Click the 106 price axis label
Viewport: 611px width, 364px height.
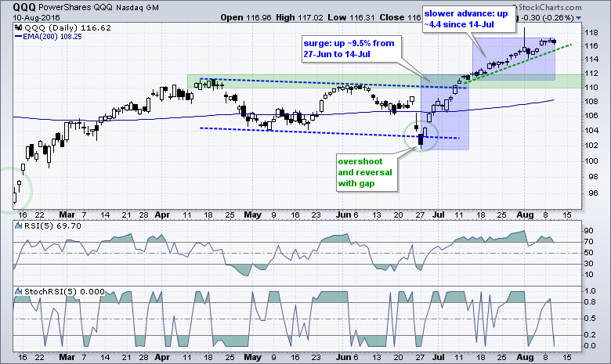pos(592,116)
